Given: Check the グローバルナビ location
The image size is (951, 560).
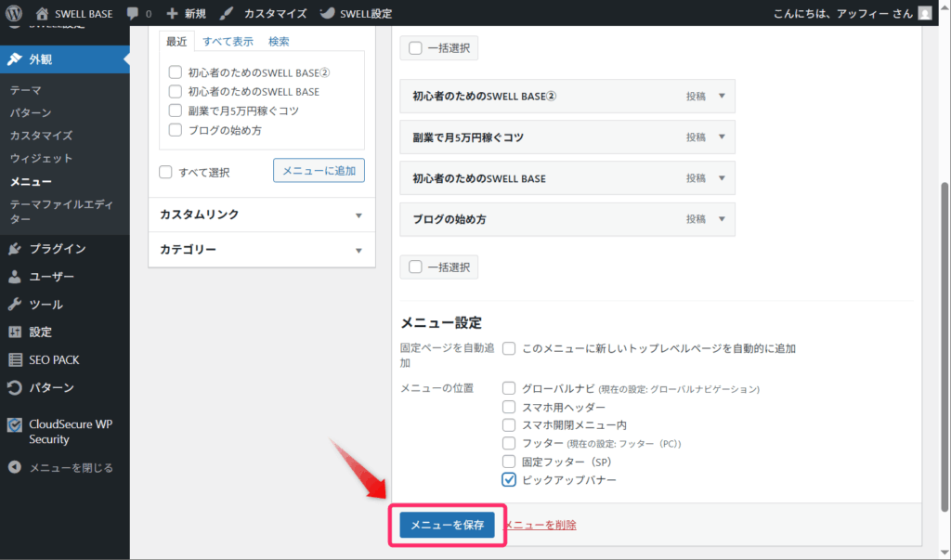Looking at the screenshot, I should [509, 388].
